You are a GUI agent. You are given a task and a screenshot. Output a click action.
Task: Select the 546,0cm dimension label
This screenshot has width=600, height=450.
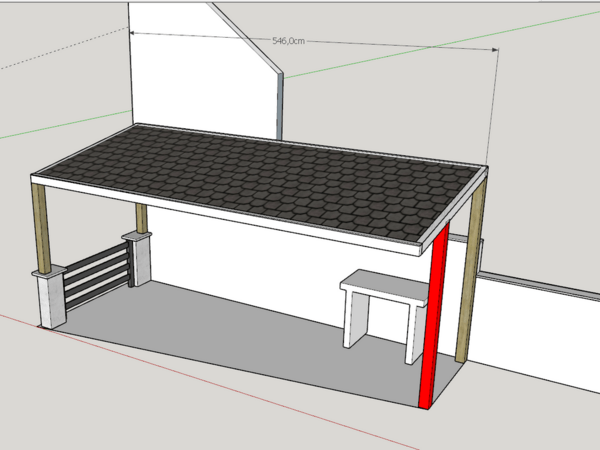click(289, 41)
